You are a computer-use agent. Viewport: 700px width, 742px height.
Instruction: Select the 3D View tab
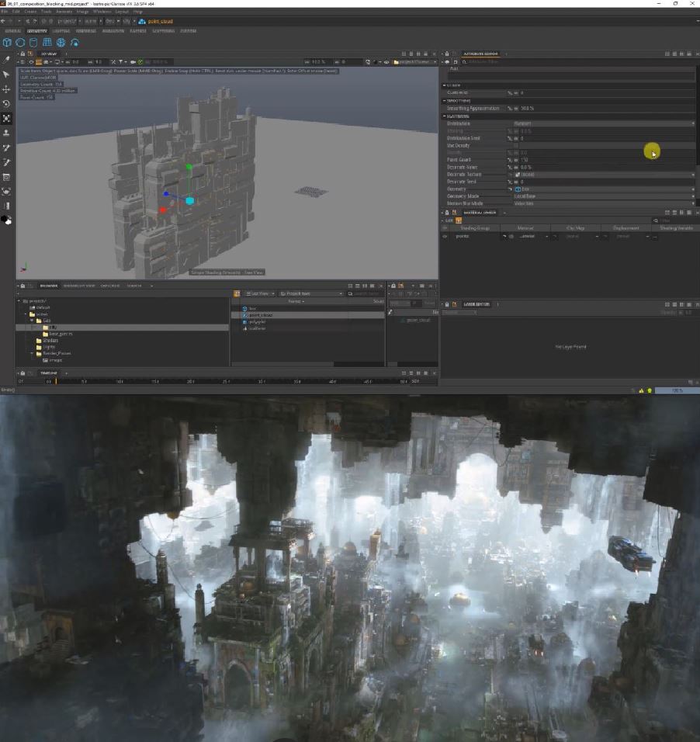[49, 54]
